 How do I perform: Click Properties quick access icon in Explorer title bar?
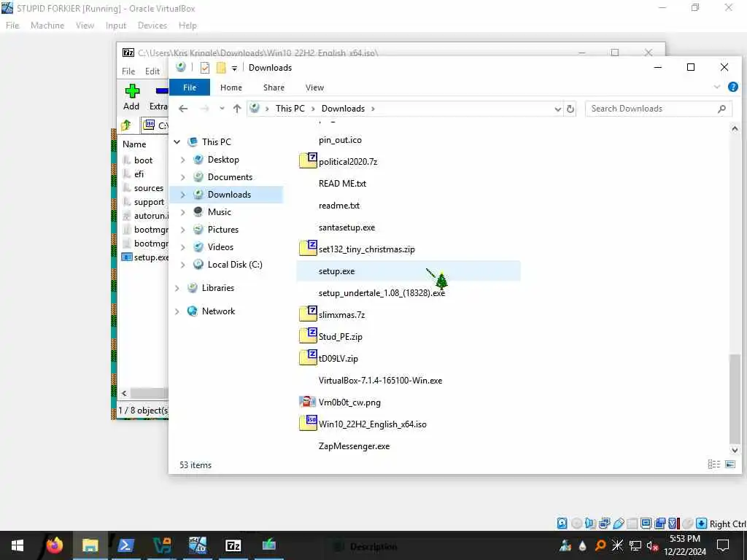[x=205, y=68]
